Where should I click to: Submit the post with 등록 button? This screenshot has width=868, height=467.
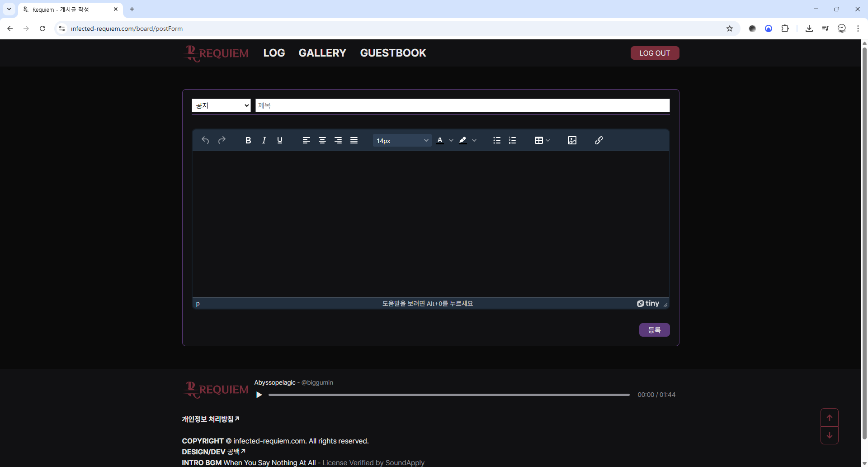(654, 330)
